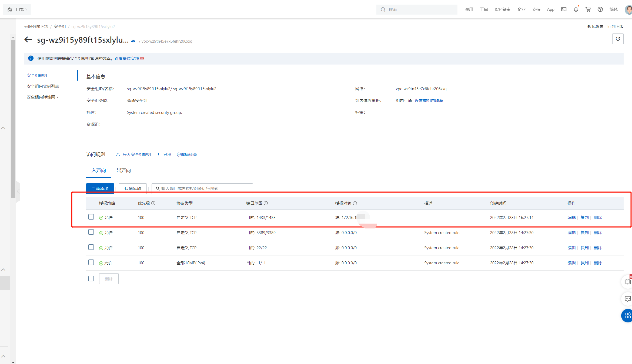
Task: Open the chat feedback icon on right edge
Action: [627, 299]
